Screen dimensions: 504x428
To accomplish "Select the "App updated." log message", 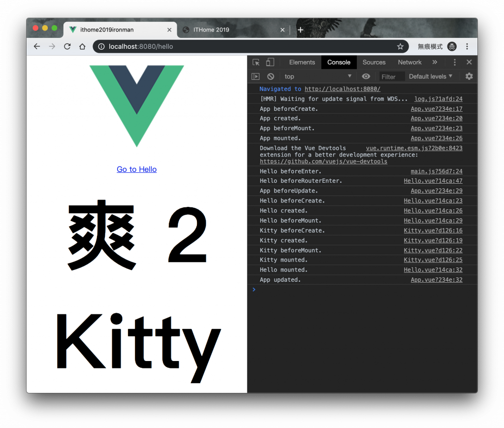I will [280, 280].
